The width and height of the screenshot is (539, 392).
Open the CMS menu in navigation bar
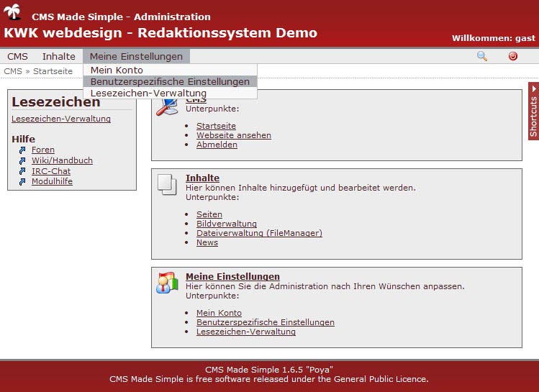17,56
